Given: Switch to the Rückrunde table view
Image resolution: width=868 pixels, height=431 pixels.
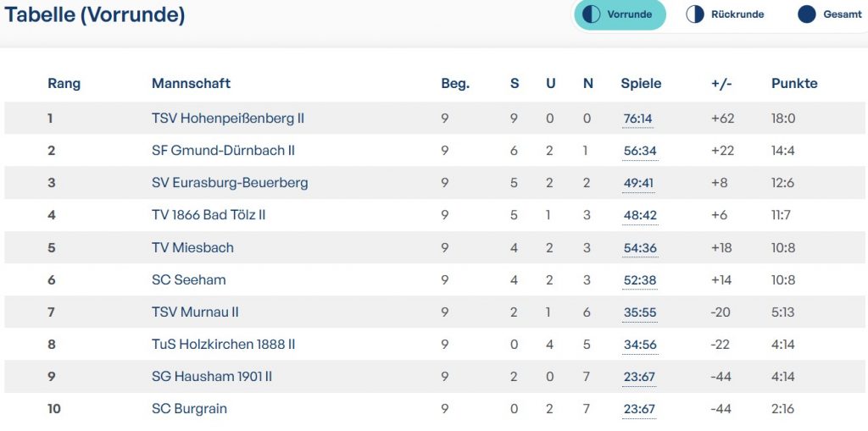Looking at the screenshot, I should 737,14.
